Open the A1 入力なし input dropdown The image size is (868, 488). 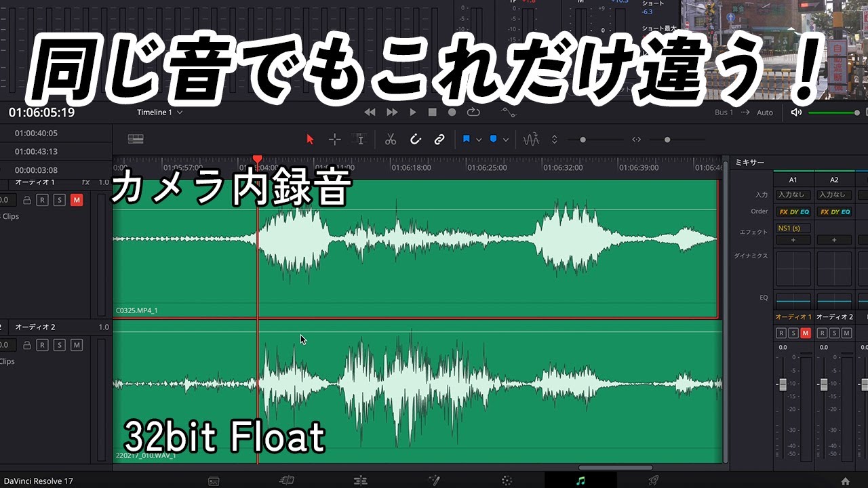tap(793, 195)
